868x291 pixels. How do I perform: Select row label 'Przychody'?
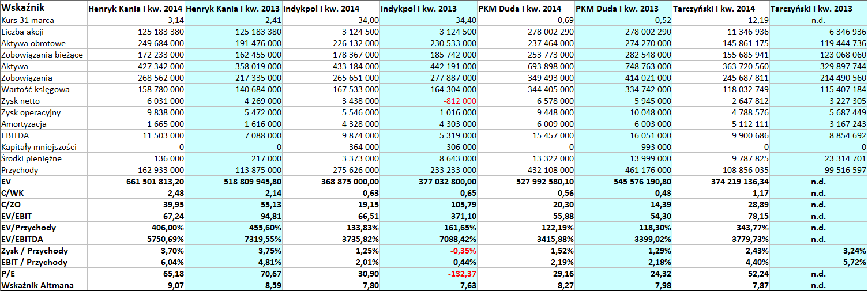[43, 170]
